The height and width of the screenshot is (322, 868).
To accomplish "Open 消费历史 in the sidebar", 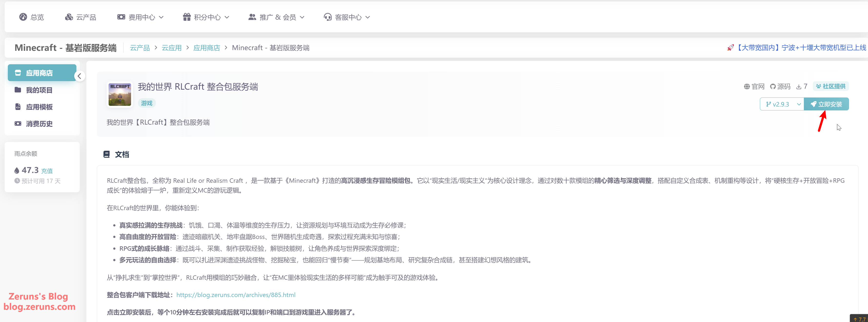I will 39,124.
